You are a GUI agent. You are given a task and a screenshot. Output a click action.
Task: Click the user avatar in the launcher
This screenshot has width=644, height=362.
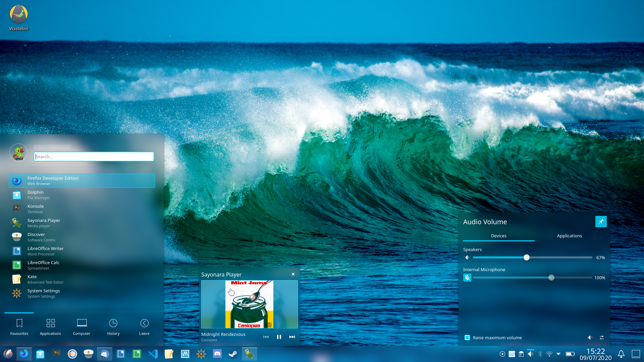pyautogui.click(x=18, y=153)
